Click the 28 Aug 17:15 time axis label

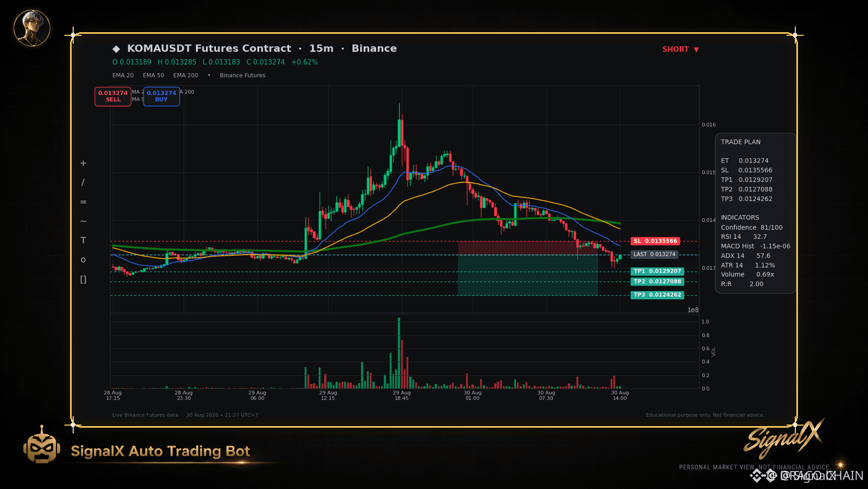coord(113,395)
